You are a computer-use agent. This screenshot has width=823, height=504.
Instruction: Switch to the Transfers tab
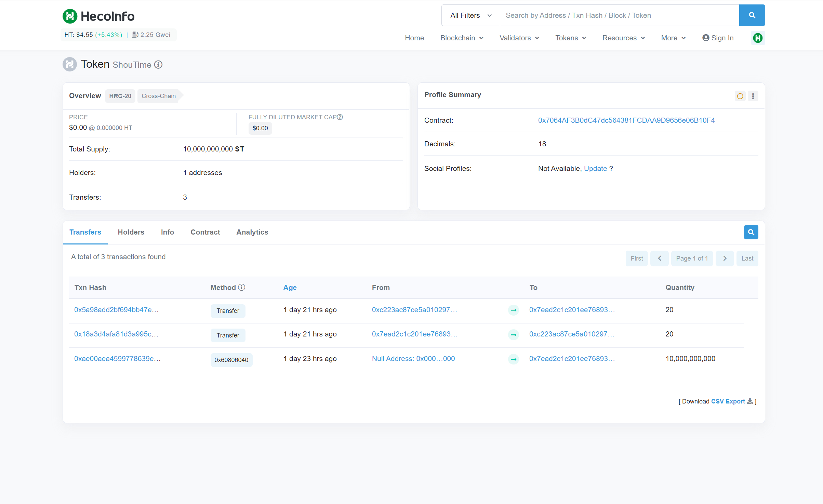[x=85, y=232]
